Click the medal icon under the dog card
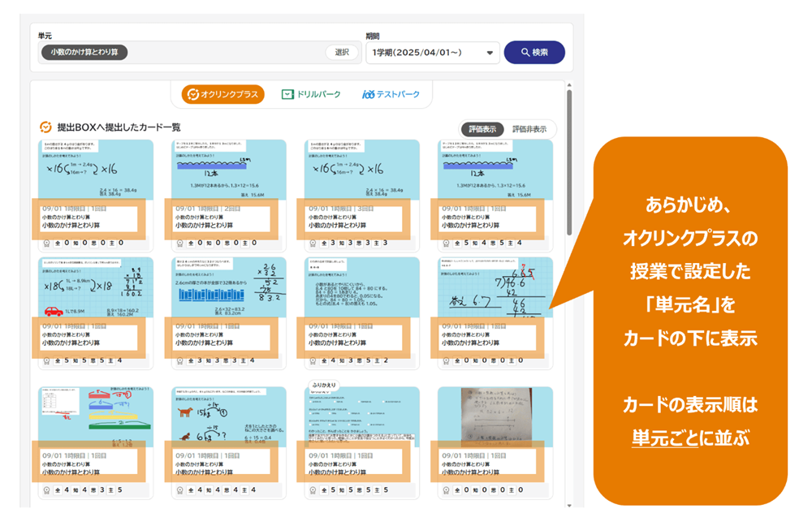The width and height of the screenshot is (812, 513). tap(179, 489)
